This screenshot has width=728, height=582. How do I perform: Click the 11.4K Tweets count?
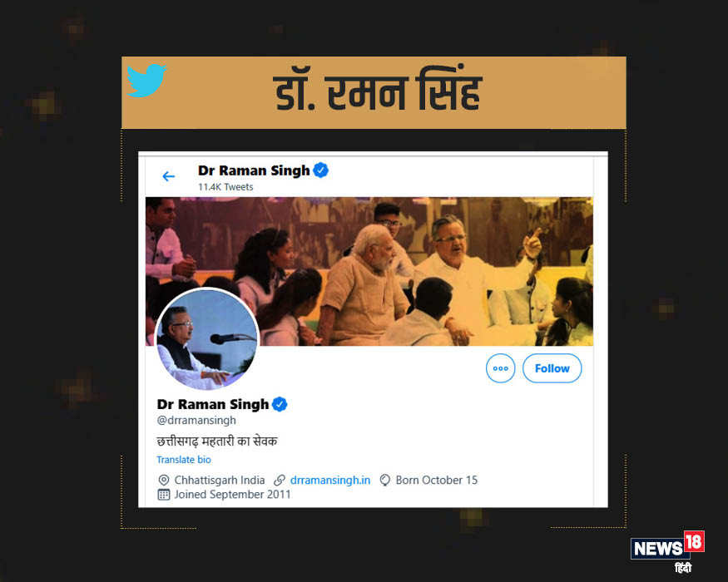point(225,187)
